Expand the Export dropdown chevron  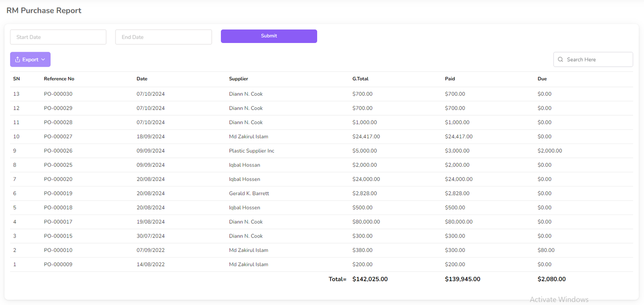pos(43,59)
